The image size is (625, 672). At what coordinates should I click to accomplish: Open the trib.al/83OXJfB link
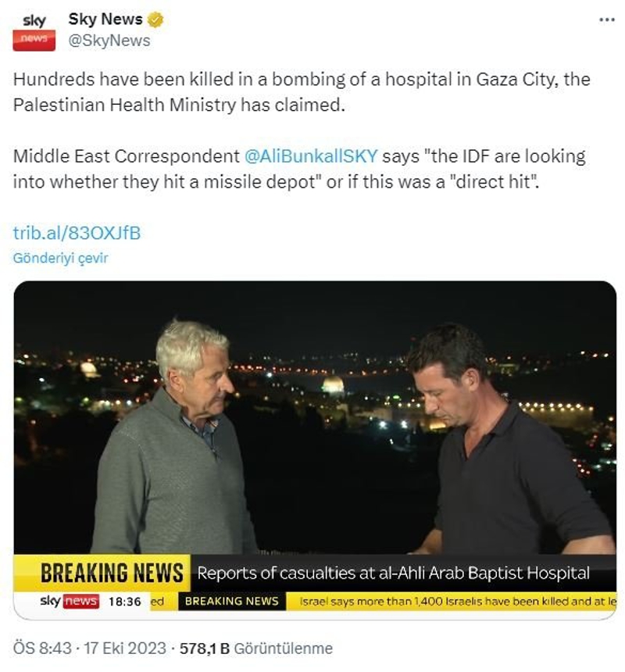tap(77, 233)
